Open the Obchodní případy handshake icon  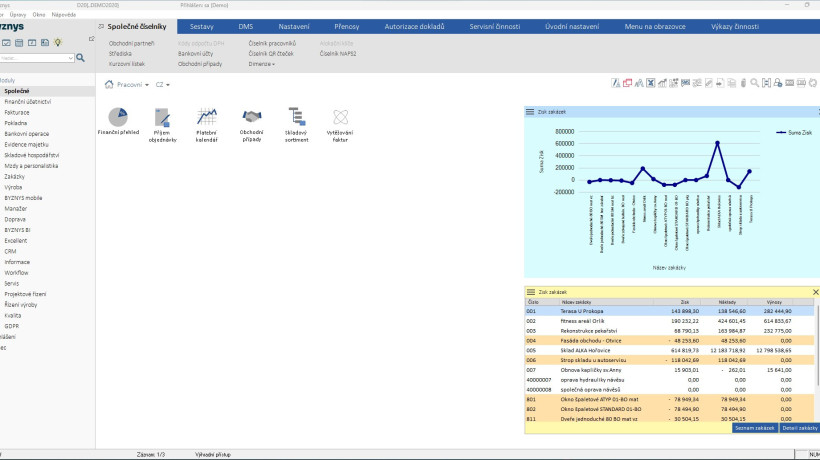pyautogui.click(x=251, y=116)
